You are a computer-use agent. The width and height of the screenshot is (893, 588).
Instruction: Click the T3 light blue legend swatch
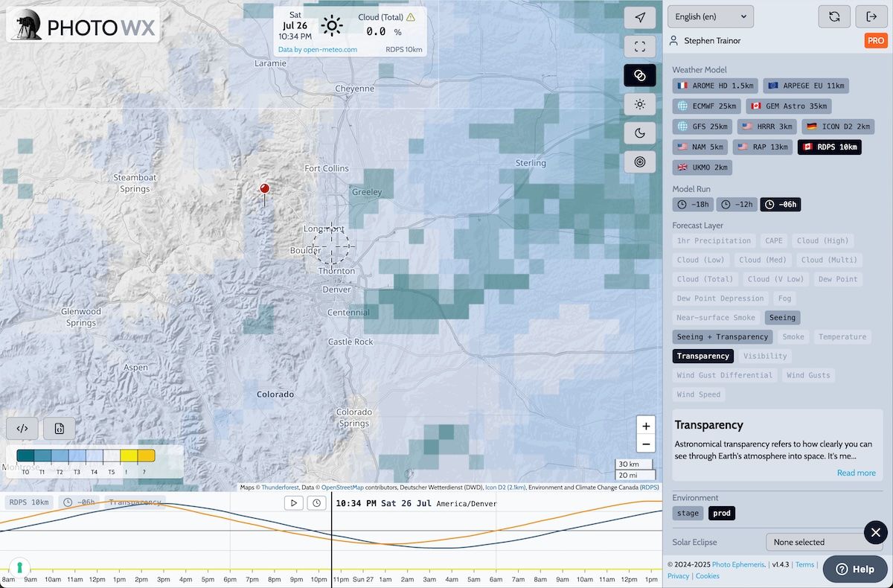pyautogui.click(x=77, y=456)
